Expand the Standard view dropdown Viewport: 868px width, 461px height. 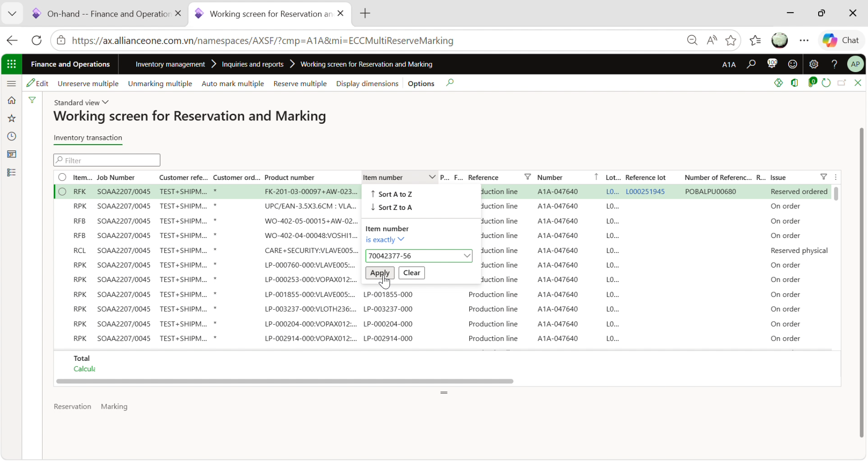(81, 103)
